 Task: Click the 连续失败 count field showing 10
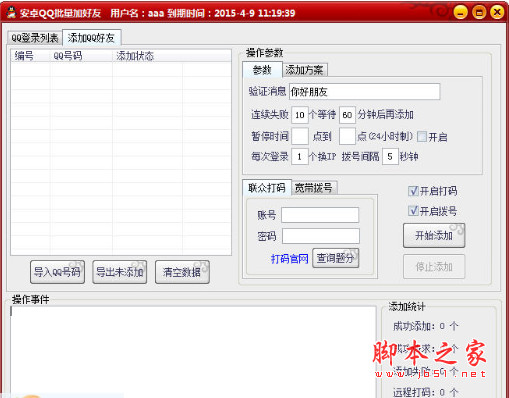(300, 115)
